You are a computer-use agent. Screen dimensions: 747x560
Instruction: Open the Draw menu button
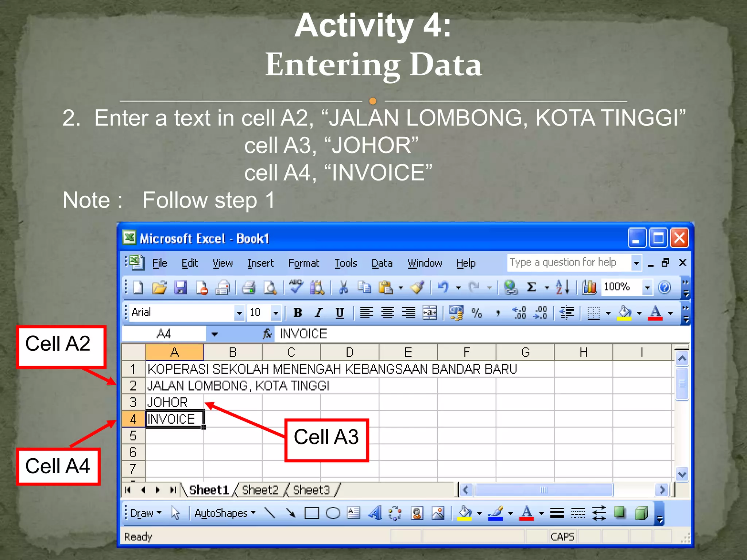point(146,513)
